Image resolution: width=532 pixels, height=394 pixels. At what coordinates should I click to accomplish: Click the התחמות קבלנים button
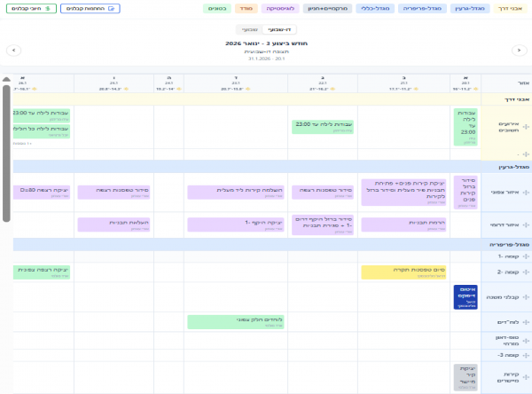(x=90, y=8)
